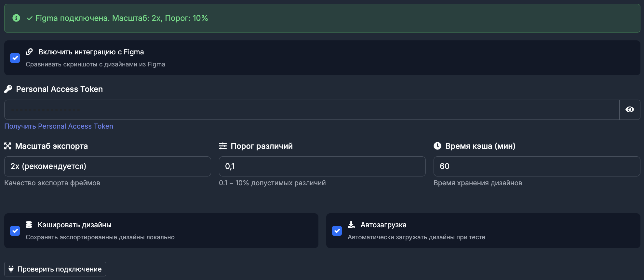Click the Кэшировать дизайны label

[x=74, y=225]
